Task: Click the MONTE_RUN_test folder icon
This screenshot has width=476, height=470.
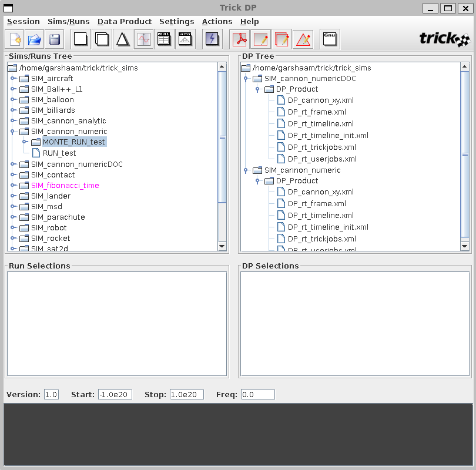Action: tap(36, 142)
